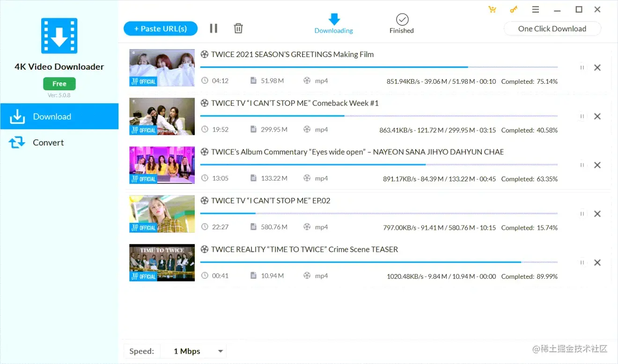Pause the TWICE 2021 SEASON'S GREETINGS download
Viewport: 618px width, 364px height.
click(582, 67)
